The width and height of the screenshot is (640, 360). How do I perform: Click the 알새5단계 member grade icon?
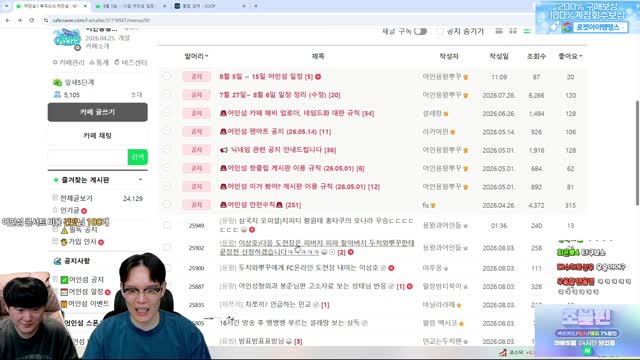(x=57, y=82)
